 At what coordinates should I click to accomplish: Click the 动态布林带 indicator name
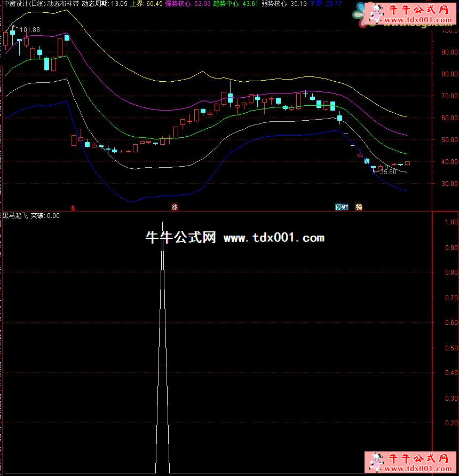(x=63, y=4)
